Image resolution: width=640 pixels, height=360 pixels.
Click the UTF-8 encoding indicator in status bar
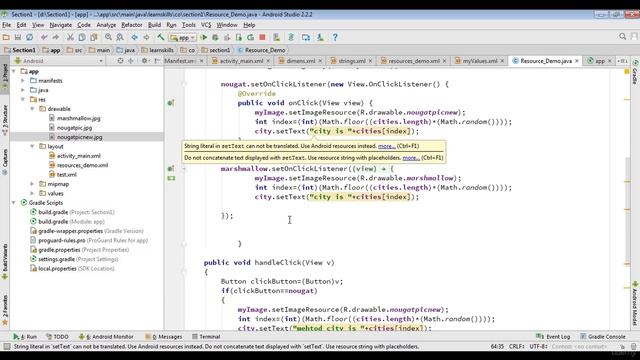pos(538,347)
